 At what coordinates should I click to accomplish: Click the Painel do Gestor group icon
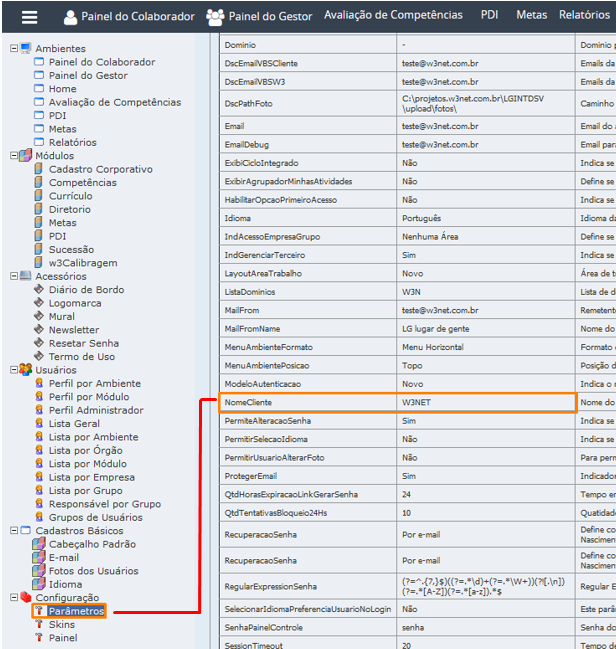(215, 16)
